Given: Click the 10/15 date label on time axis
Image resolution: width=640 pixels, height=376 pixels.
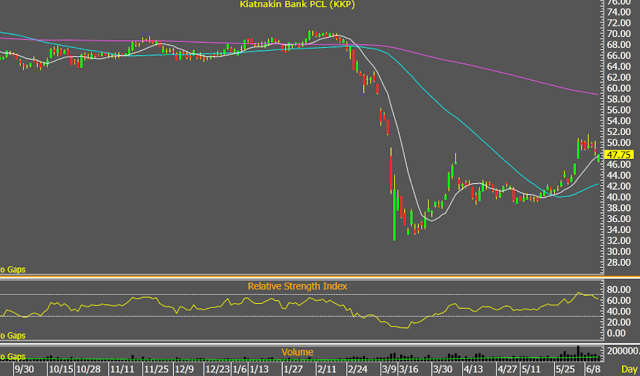Looking at the screenshot, I should tap(61, 369).
